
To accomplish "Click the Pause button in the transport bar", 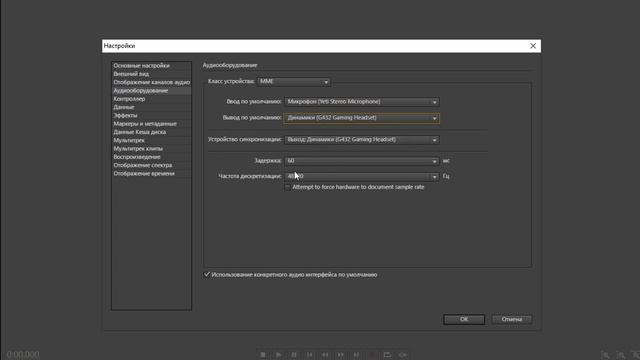I will 294,355.
